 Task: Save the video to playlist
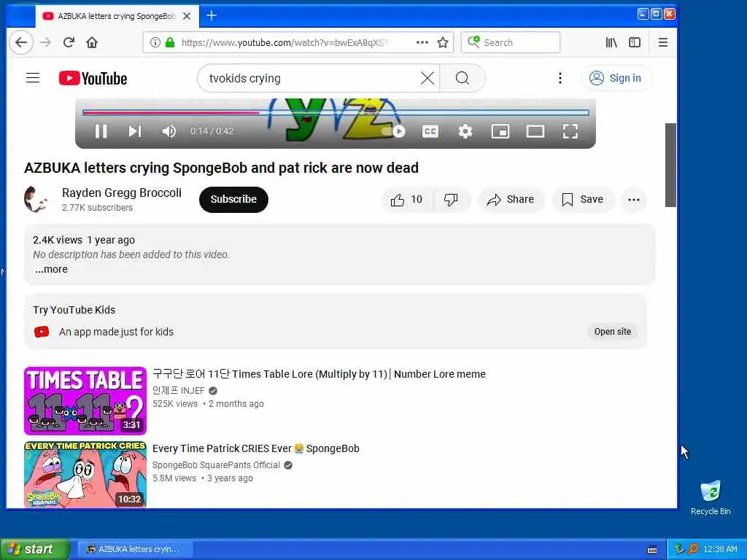(x=583, y=200)
